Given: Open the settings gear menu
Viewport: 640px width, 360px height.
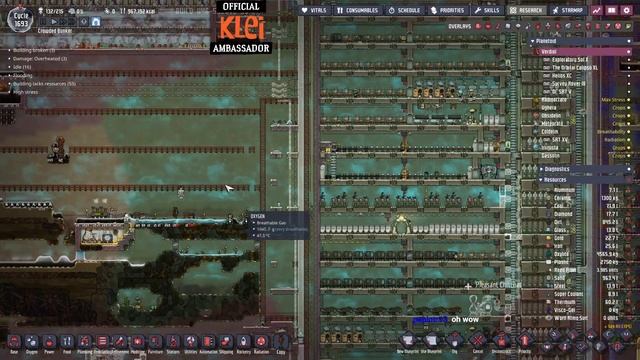Looking at the screenshot, I should click(627, 11).
